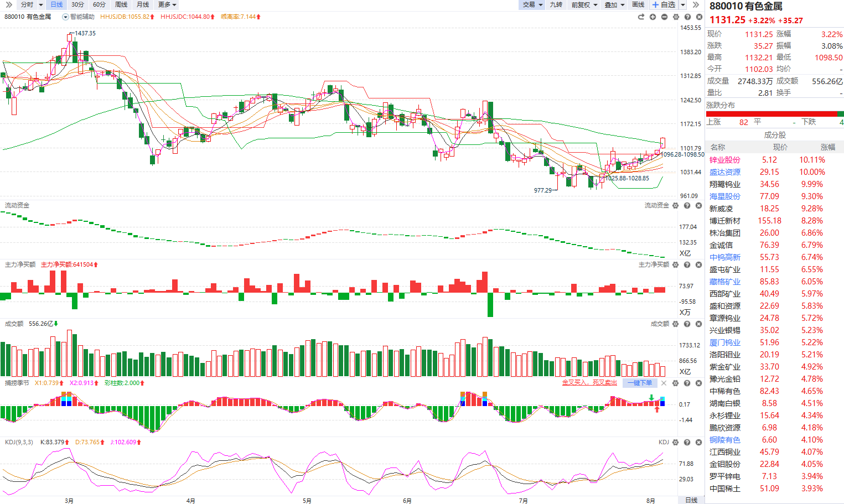Click the 977.29 low price label on chart
Screen dimensions: 844x504
click(x=543, y=190)
